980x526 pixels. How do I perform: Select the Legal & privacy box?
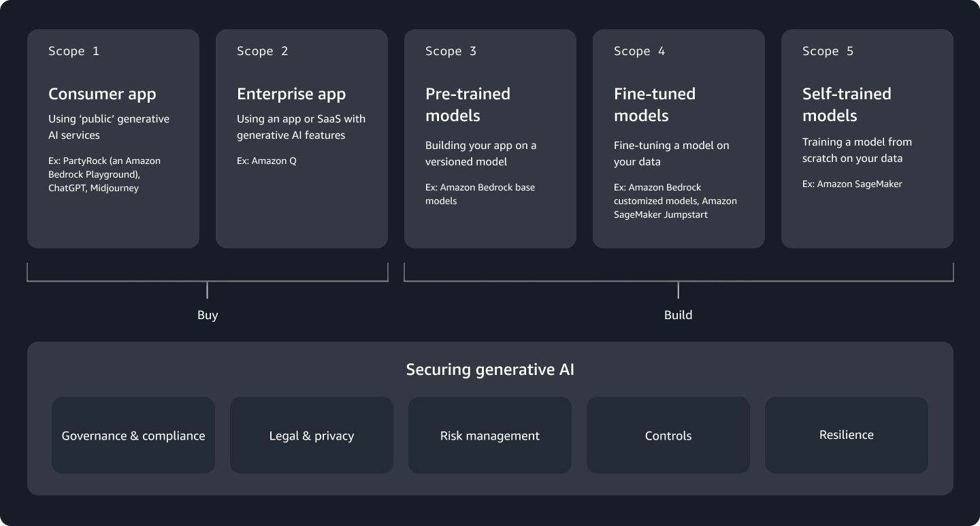click(x=312, y=435)
